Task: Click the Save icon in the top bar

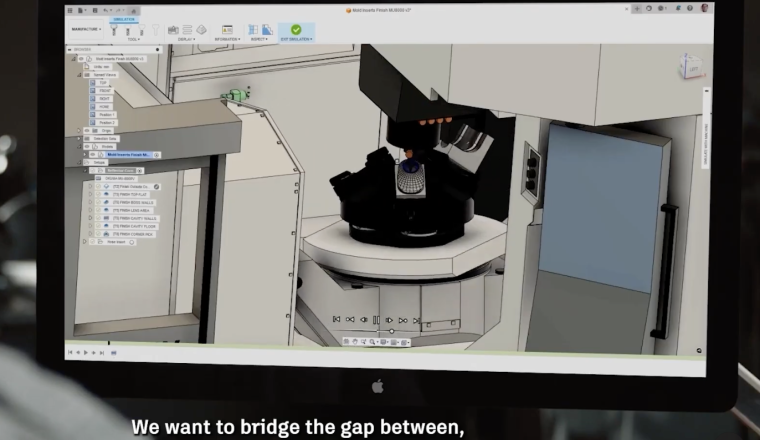Action: tap(95, 10)
